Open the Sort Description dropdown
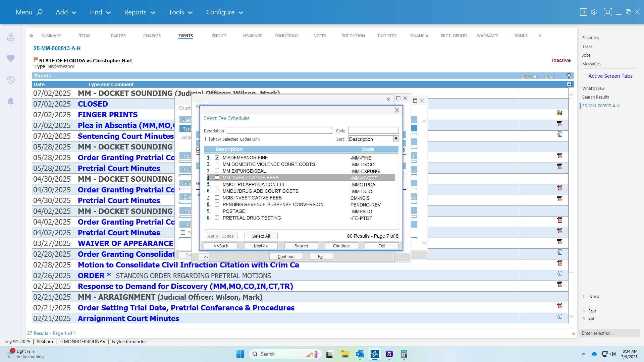The image size is (644, 362). point(396,139)
